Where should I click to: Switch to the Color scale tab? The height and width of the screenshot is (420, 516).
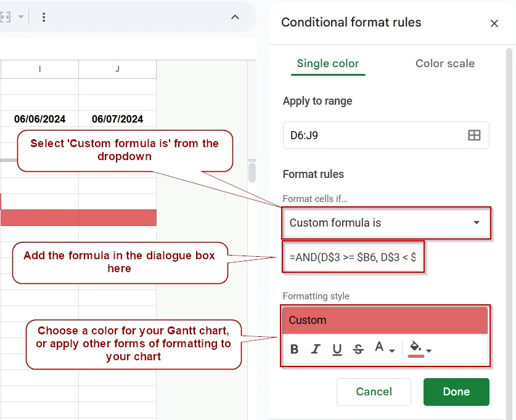[x=445, y=63]
